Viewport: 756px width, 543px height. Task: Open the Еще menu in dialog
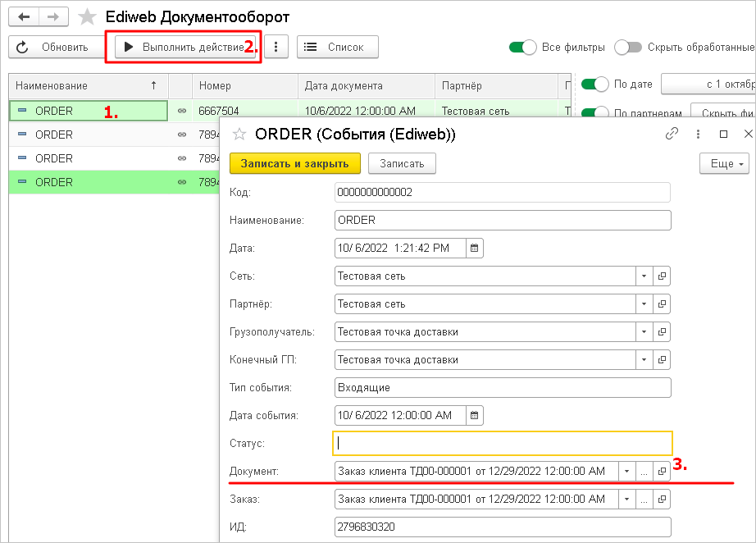pyautogui.click(x=724, y=164)
